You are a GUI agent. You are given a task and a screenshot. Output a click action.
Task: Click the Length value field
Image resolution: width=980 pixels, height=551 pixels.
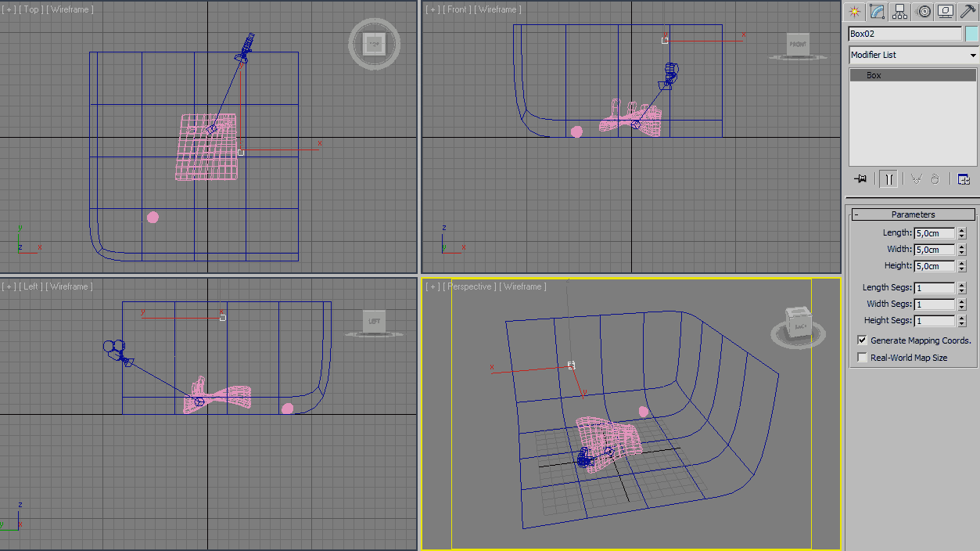(x=934, y=233)
